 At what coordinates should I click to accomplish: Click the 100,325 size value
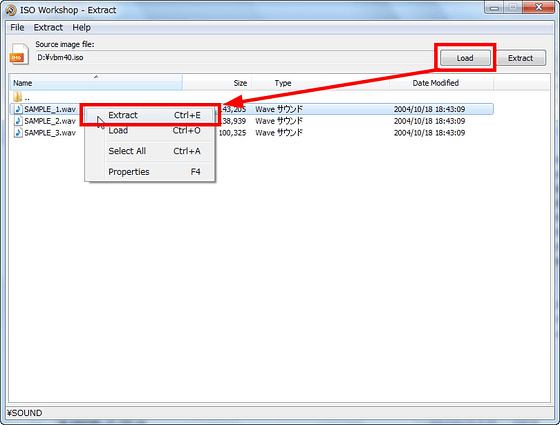tap(232, 133)
